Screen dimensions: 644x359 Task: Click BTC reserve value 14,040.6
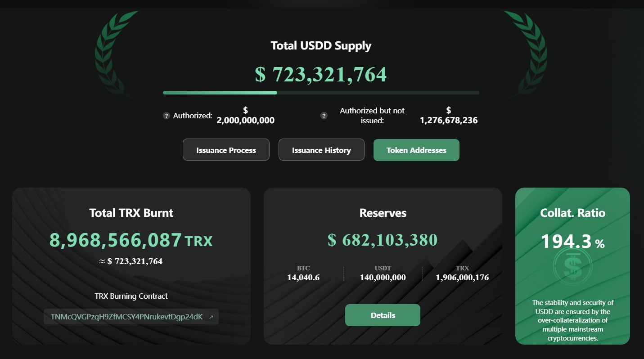(303, 278)
